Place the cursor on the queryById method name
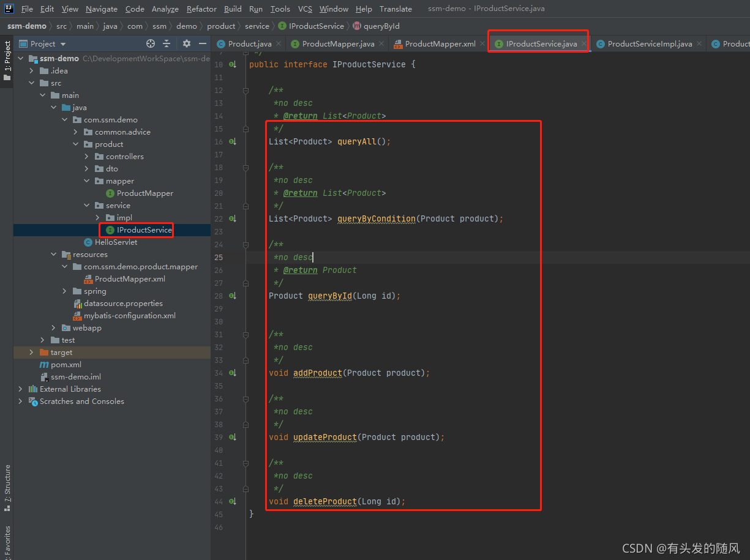This screenshot has width=750, height=560. click(330, 296)
